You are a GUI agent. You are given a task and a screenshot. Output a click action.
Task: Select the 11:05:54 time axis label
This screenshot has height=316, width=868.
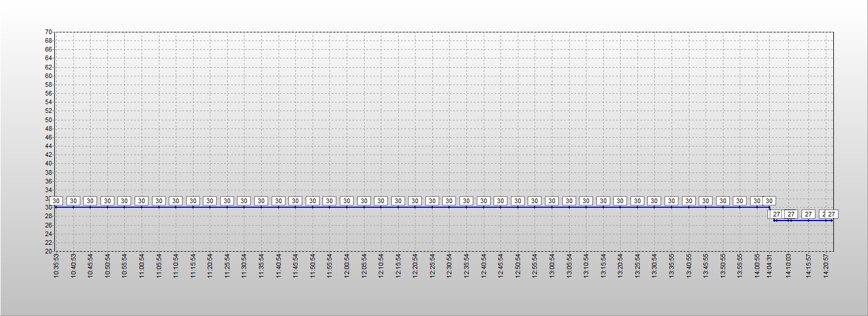pyautogui.click(x=159, y=266)
